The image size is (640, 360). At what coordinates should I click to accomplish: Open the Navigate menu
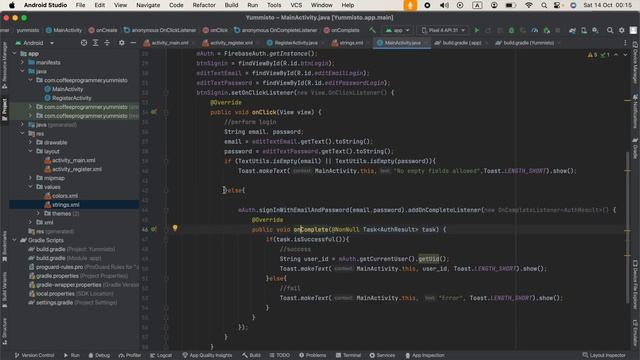tap(148, 5)
